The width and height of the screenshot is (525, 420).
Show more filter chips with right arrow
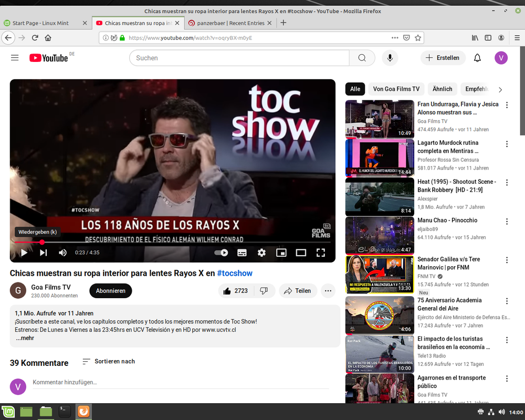click(500, 90)
